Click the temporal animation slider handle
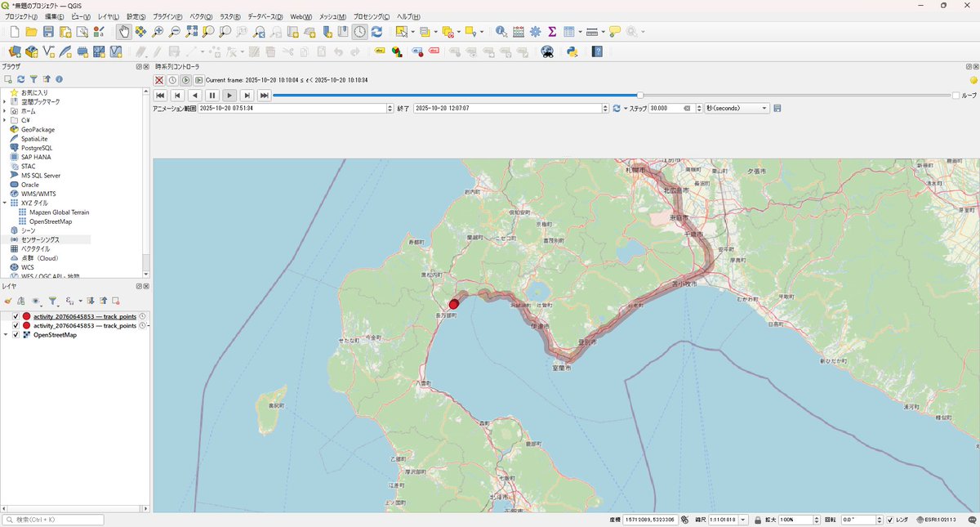 coord(640,96)
